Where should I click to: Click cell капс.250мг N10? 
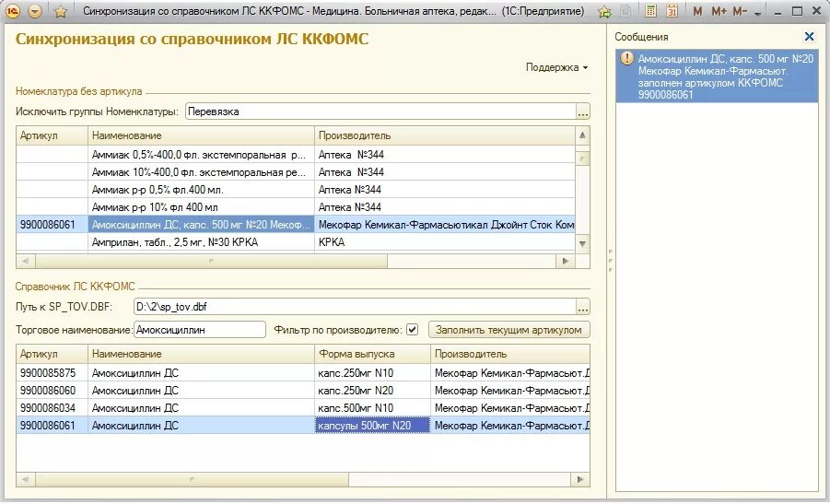373,373
